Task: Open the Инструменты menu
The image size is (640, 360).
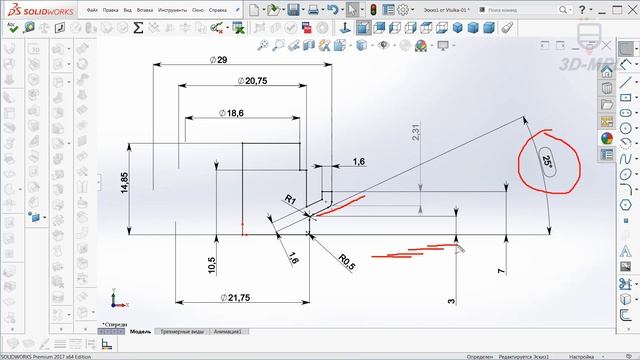Action: click(x=172, y=10)
